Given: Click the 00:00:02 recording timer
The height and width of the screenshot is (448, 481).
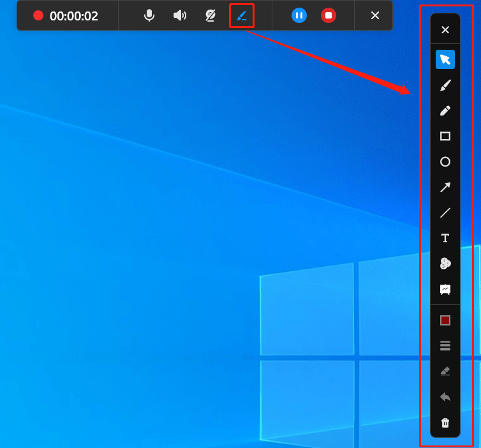Looking at the screenshot, I should pos(73,16).
